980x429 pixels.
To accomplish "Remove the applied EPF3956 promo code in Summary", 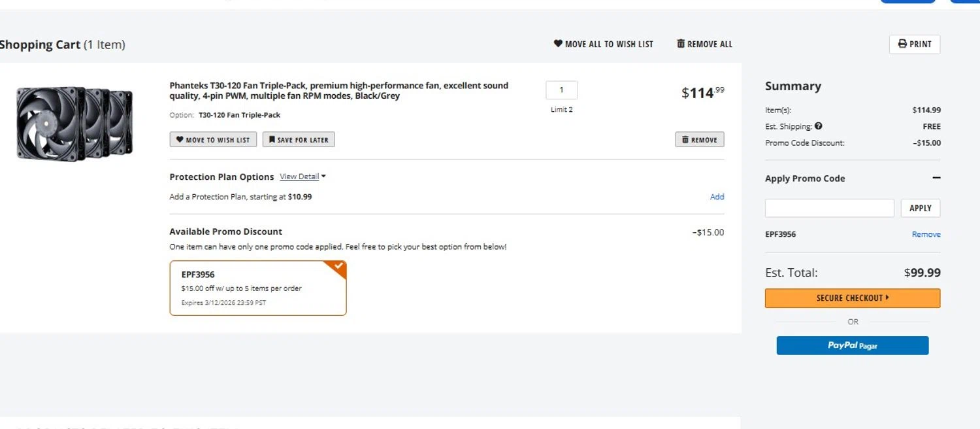I will tap(926, 234).
